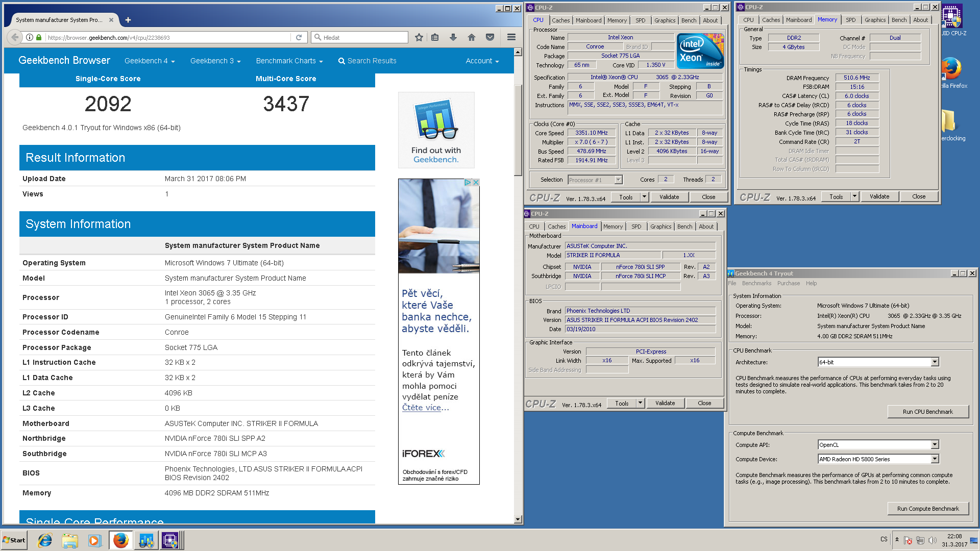Open Compute API dropdown

click(x=935, y=445)
